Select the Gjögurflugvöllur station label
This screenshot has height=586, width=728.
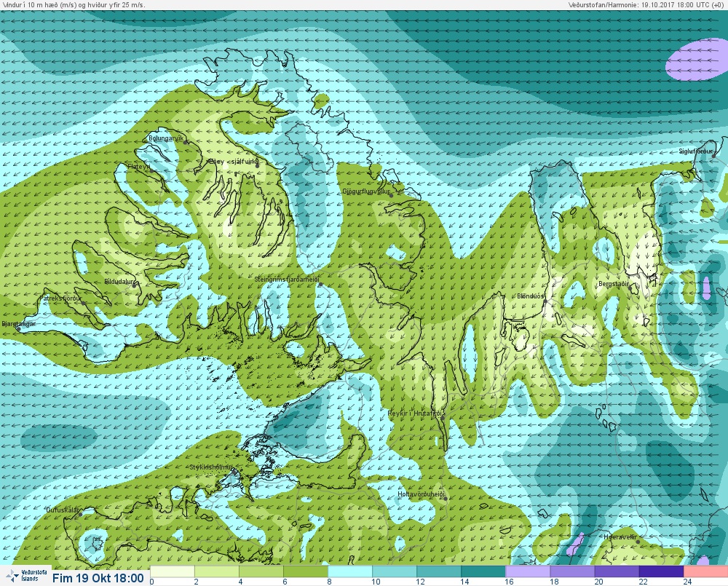(x=366, y=191)
